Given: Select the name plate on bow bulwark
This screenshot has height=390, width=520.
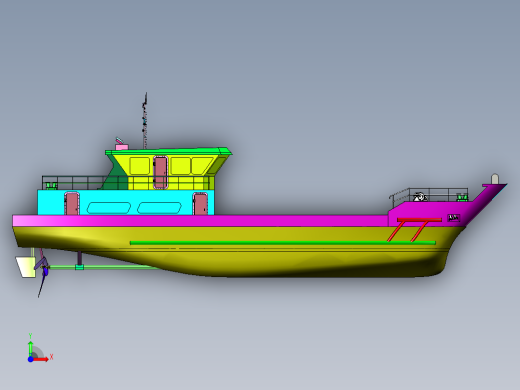Looking at the screenshot, I should (454, 218).
